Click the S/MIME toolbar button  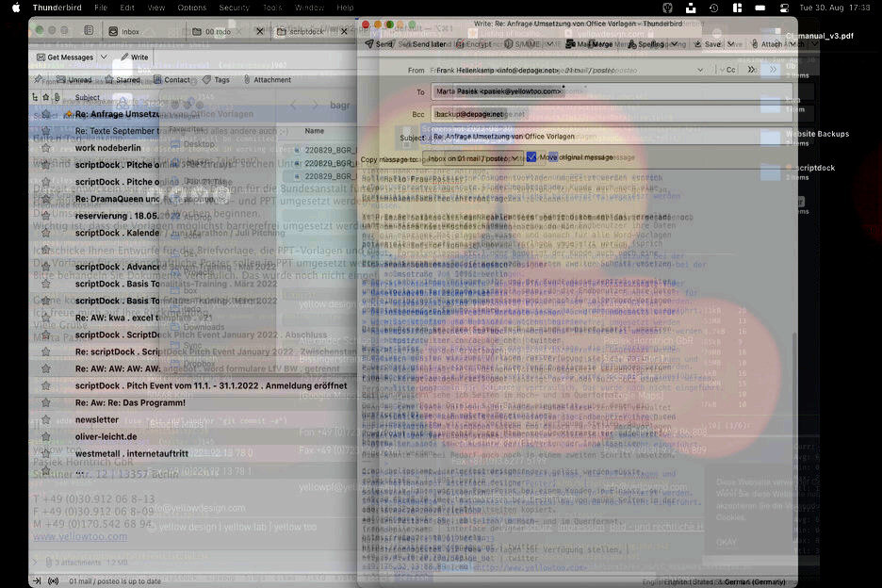[x=523, y=44]
